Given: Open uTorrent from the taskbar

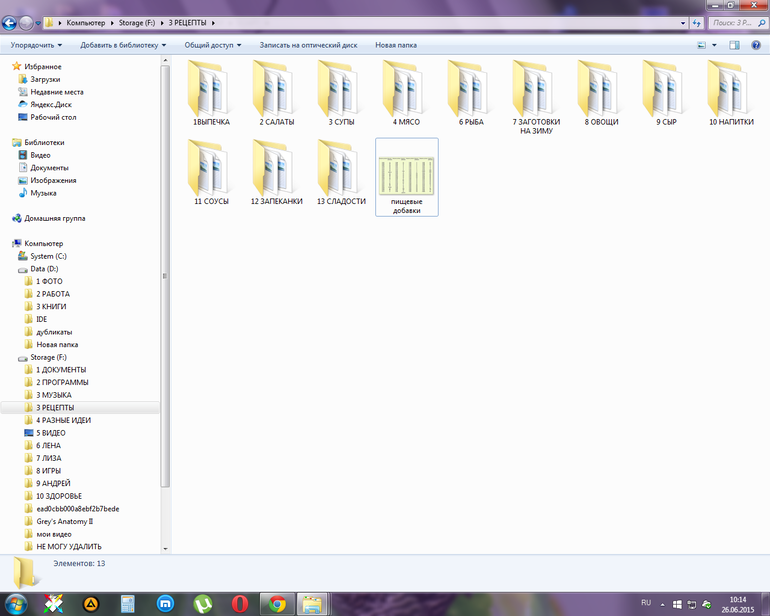Looking at the screenshot, I should pyautogui.click(x=202, y=604).
